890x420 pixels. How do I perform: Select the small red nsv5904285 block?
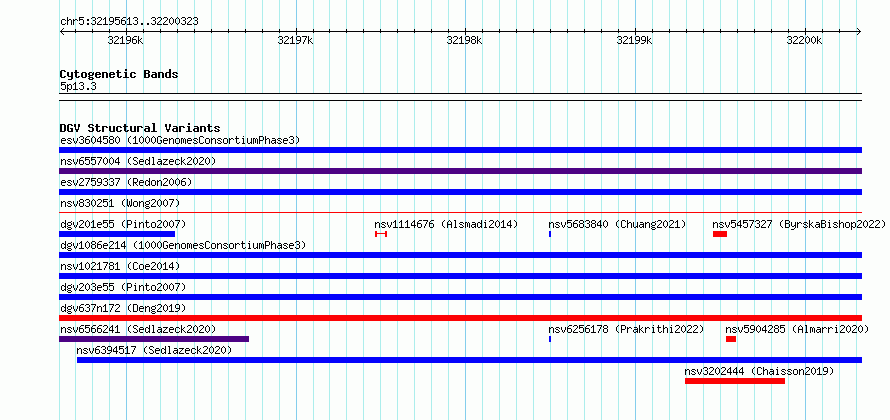[x=731, y=339]
